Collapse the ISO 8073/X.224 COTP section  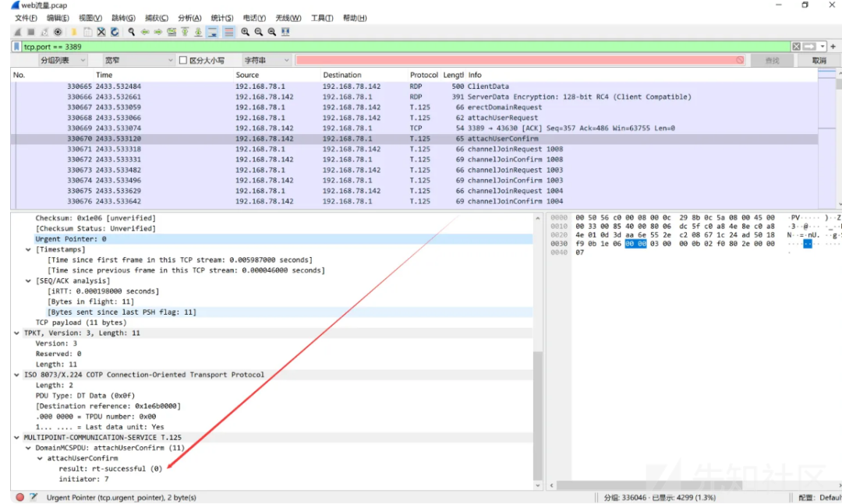(x=16, y=375)
